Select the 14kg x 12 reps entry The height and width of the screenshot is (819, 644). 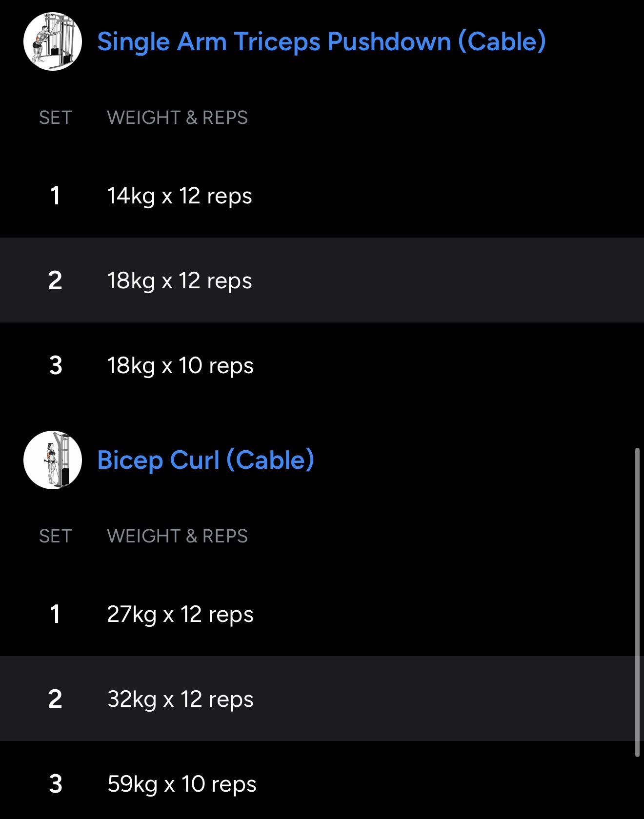180,196
